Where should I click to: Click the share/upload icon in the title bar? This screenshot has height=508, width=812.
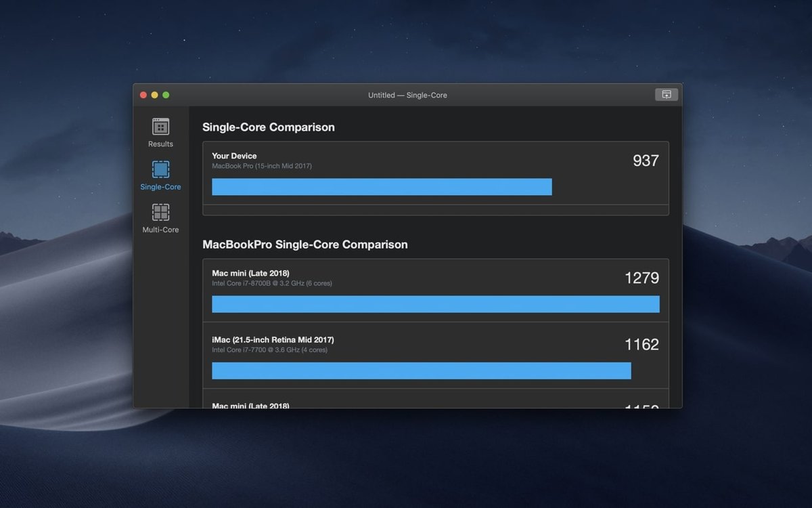coord(666,94)
